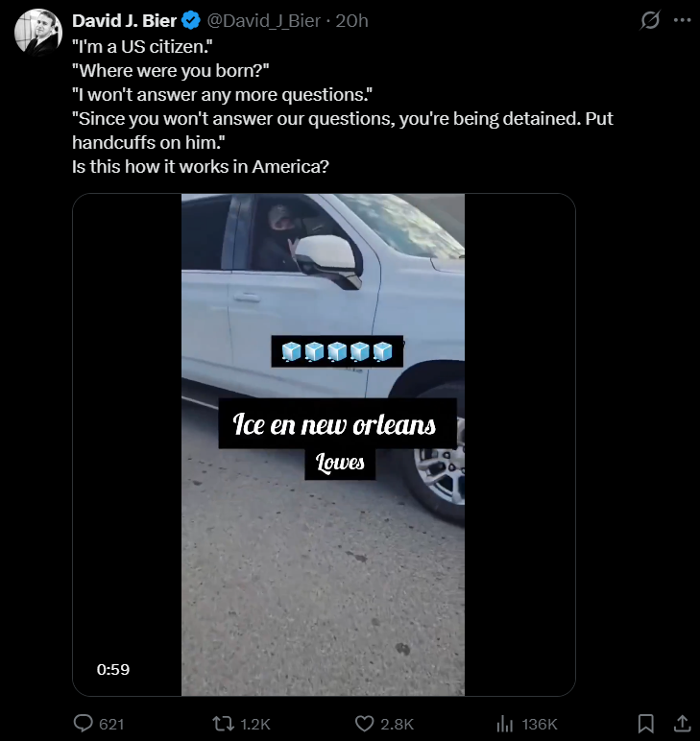Click the share post upload icon
700x741 pixels.
682,723
